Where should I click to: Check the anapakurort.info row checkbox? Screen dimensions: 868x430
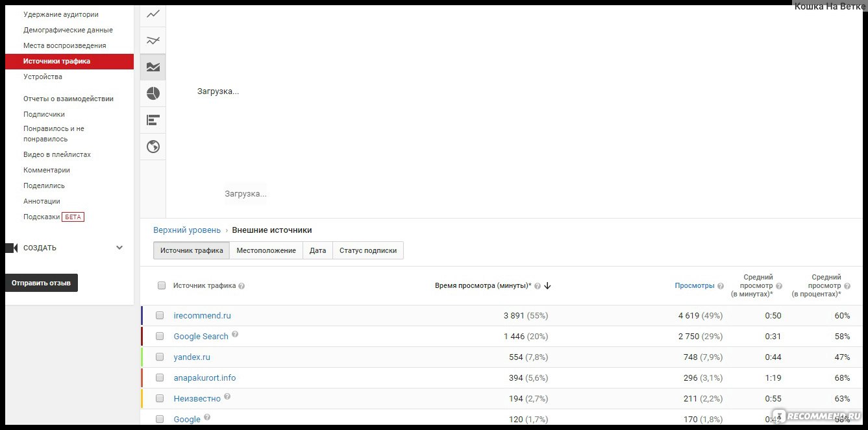[x=160, y=378]
